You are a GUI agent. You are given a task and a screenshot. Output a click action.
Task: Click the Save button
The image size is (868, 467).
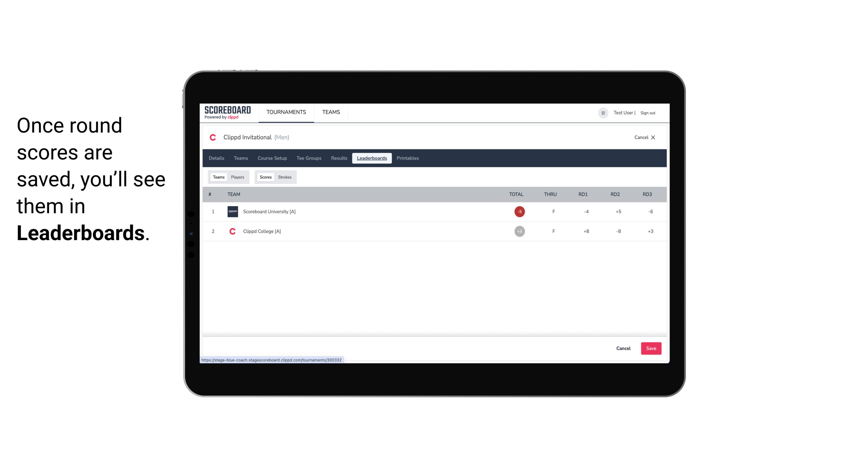coord(650,348)
